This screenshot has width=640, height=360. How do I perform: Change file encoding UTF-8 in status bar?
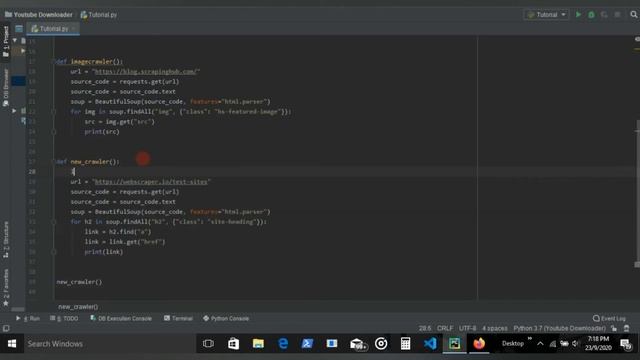(x=468, y=328)
